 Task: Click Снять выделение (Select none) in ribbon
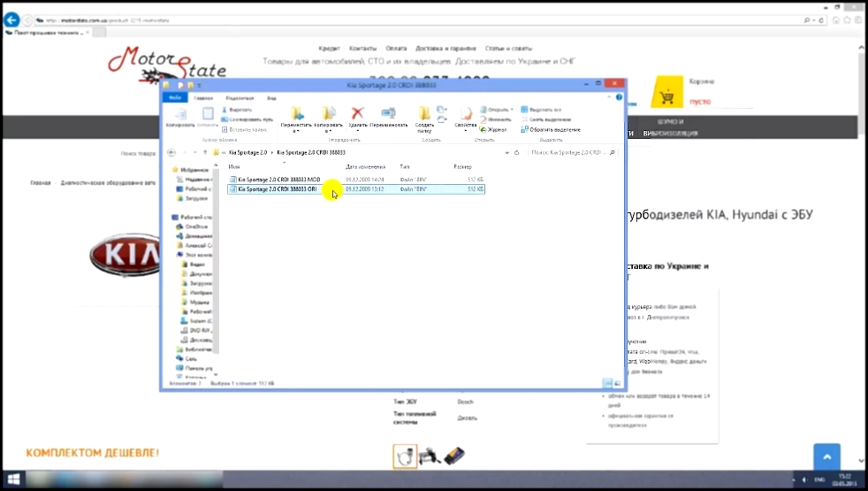click(x=546, y=119)
